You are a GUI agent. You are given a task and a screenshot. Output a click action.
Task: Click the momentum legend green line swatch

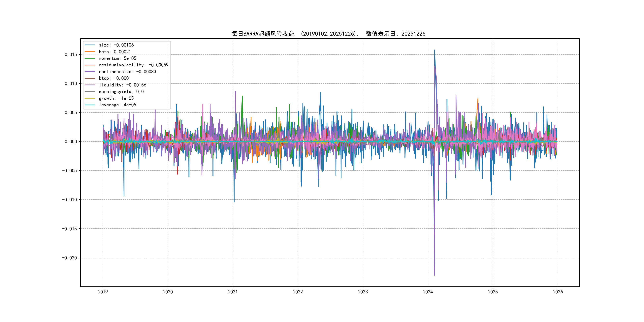point(90,58)
